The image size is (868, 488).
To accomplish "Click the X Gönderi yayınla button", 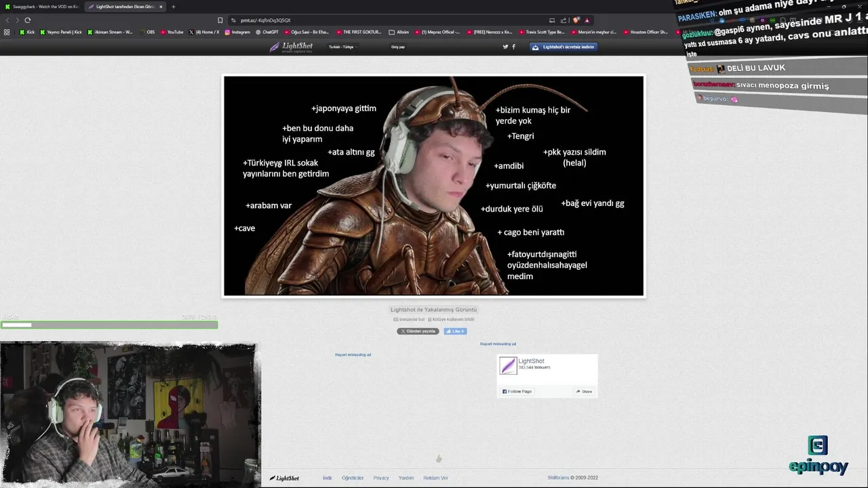I will [x=418, y=331].
